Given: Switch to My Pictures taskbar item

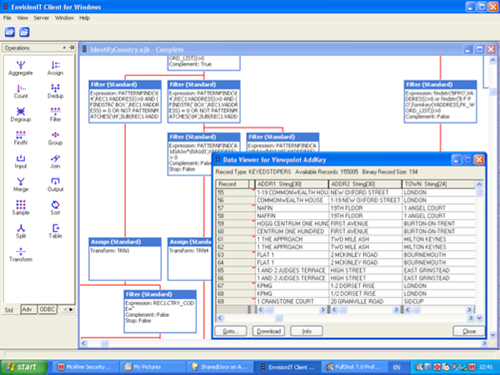Looking at the screenshot, I should 152,367.
